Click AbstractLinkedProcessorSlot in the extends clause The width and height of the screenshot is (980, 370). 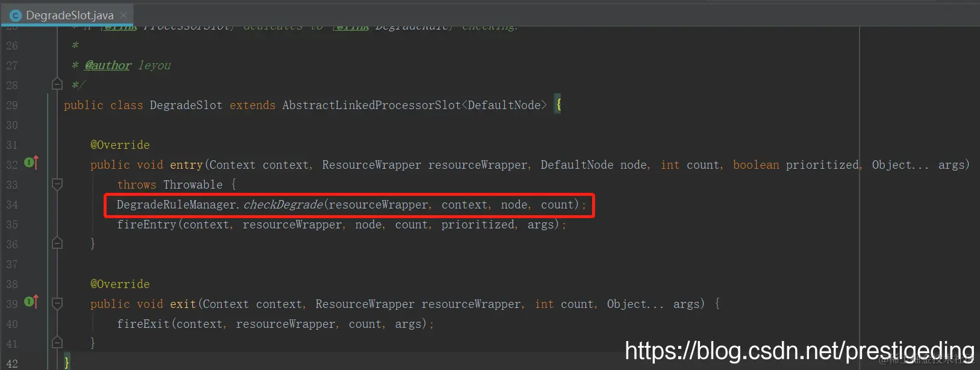372,105
